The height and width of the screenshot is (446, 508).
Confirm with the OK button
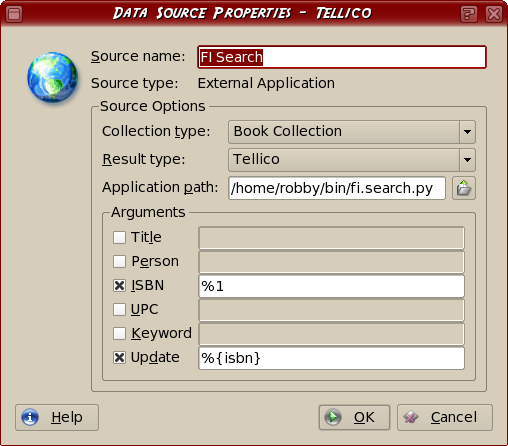[x=354, y=417]
